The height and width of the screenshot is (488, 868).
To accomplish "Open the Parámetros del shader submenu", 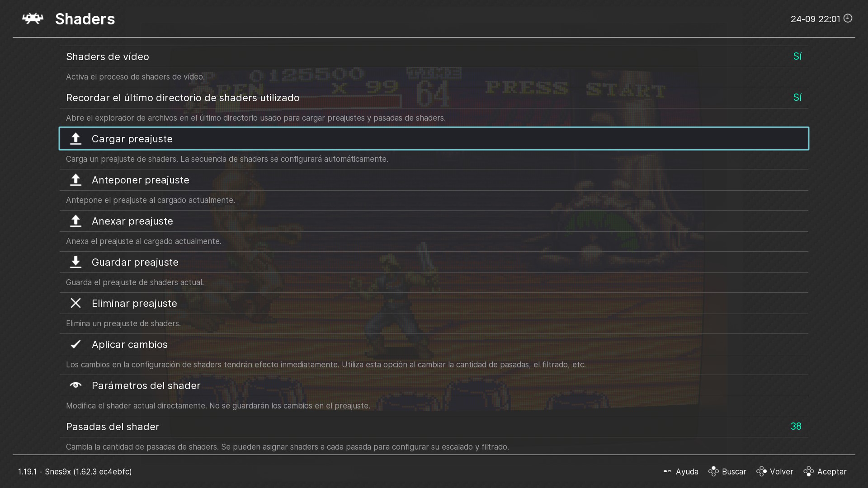I will pyautogui.click(x=434, y=385).
